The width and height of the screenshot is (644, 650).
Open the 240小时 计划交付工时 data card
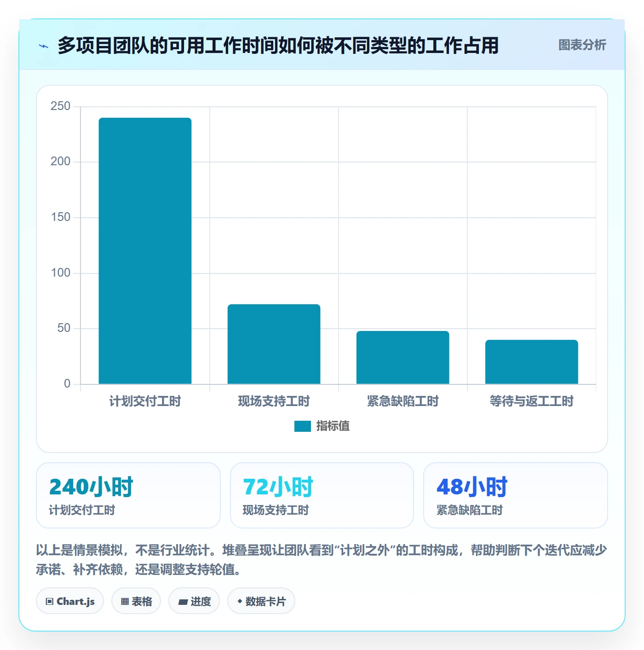click(128, 495)
